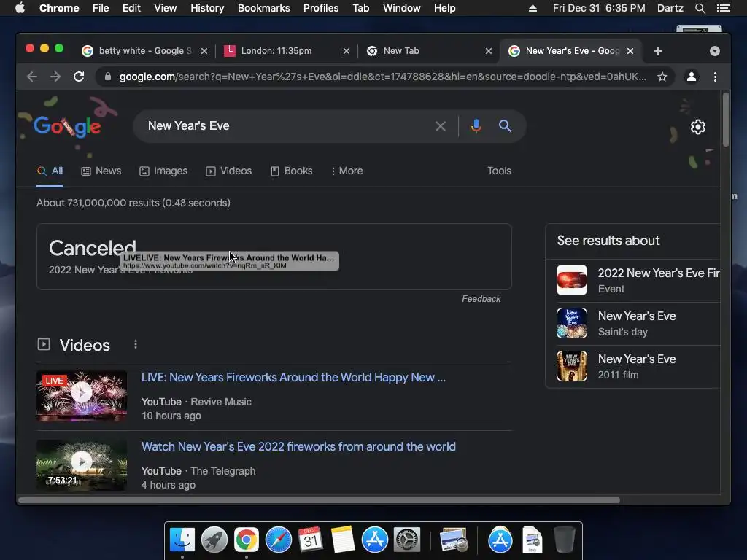Click the voice search microphone icon
Viewport: 747px width, 560px height.
pos(476,126)
